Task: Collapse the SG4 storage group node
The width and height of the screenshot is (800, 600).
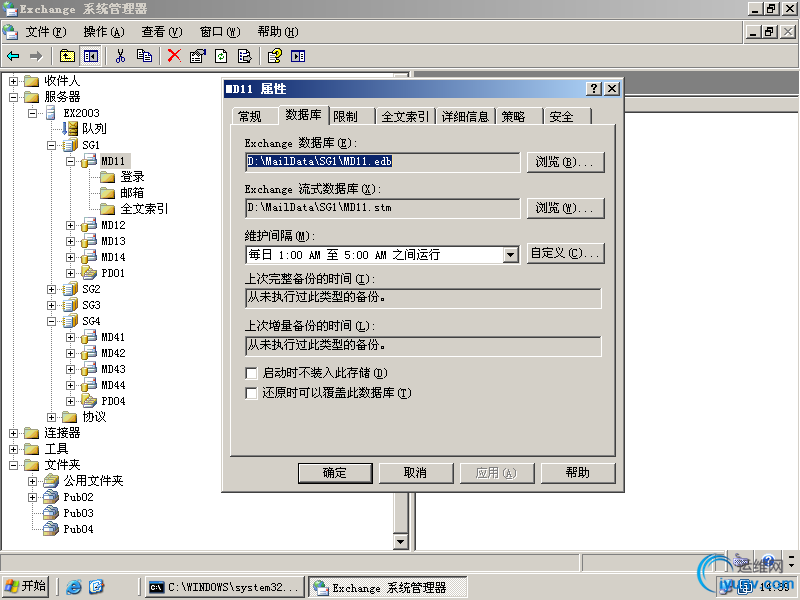Action: point(52,321)
